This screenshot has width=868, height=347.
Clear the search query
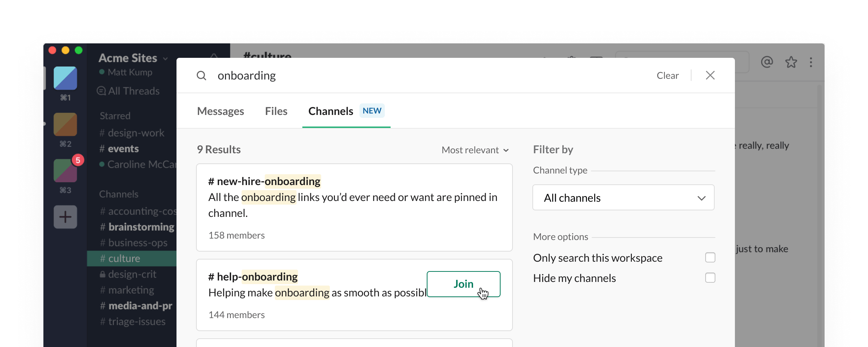(x=667, y=75)
